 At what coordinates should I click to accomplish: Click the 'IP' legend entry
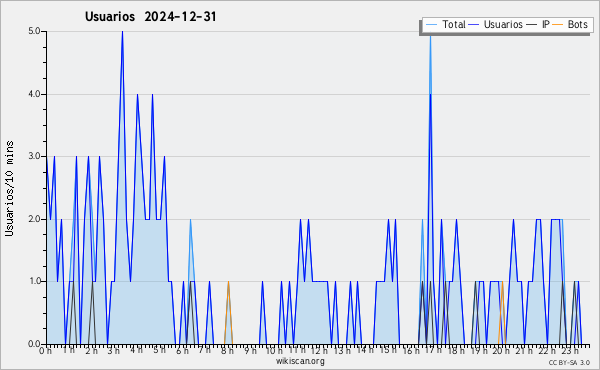538,24
